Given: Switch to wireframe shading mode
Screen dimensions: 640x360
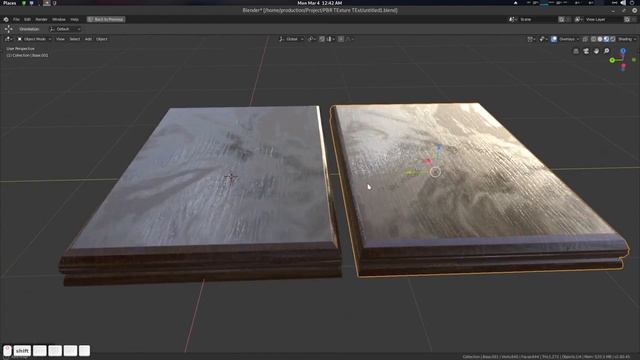Looking at the screenshot, I should [593, 39].
